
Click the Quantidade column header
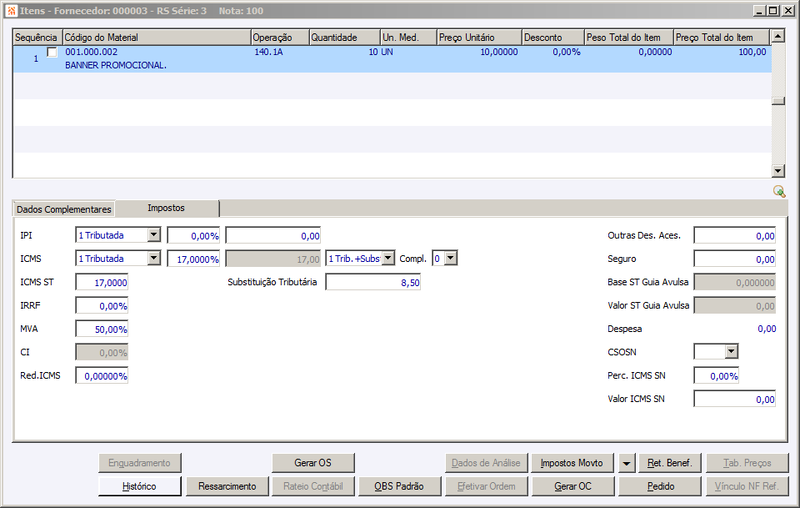[345, 37]
